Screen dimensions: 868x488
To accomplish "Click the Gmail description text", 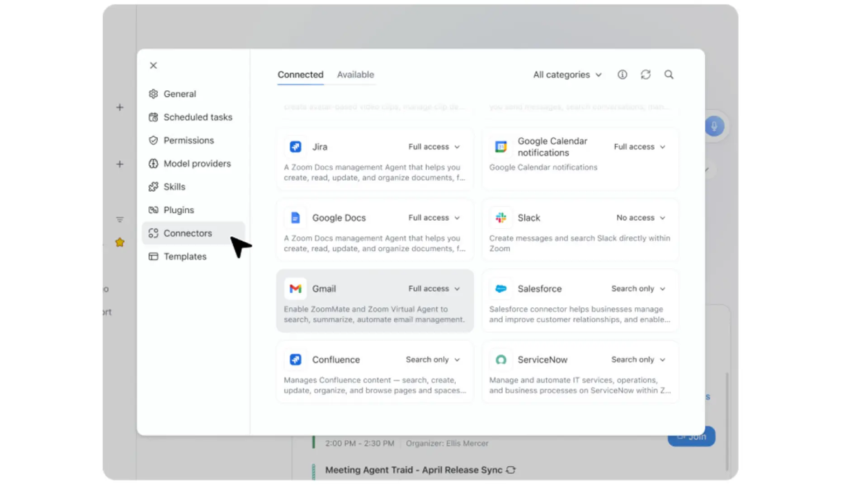I will (x=374, y=314).
